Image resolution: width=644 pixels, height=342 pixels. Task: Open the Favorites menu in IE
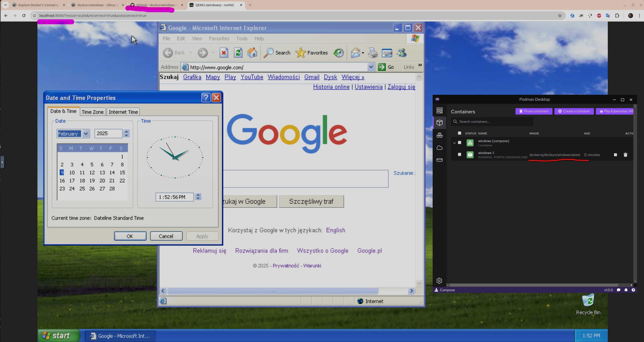point(219,38)
